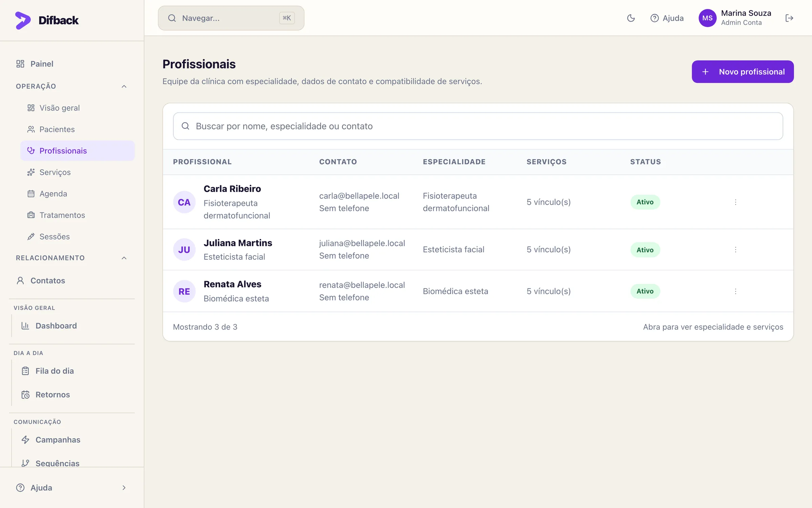Screen dimensions: 812x508
Task: Collapse the RELACIONAMENTO section chevron
Action: coord(124,258)
